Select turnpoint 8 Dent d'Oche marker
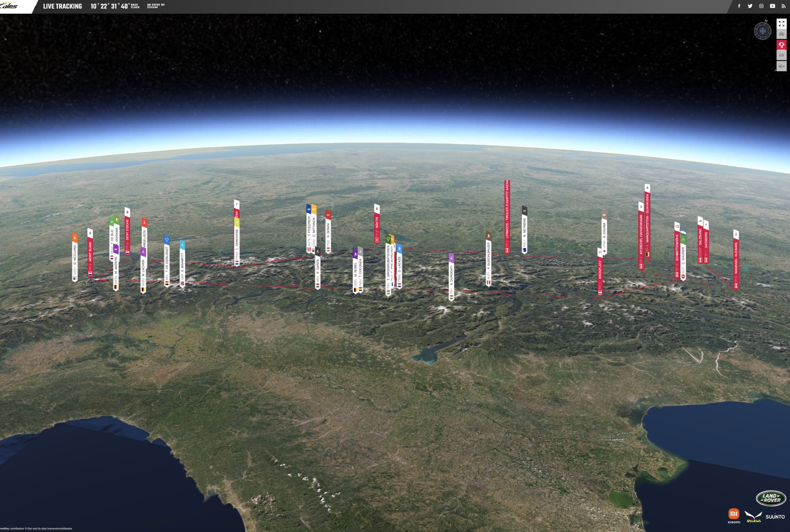 (127, 231)
